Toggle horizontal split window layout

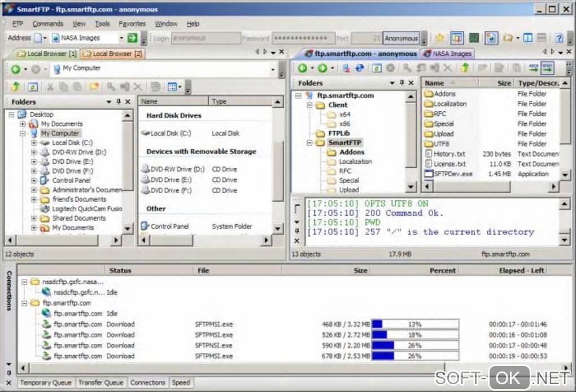coord(542,38)
